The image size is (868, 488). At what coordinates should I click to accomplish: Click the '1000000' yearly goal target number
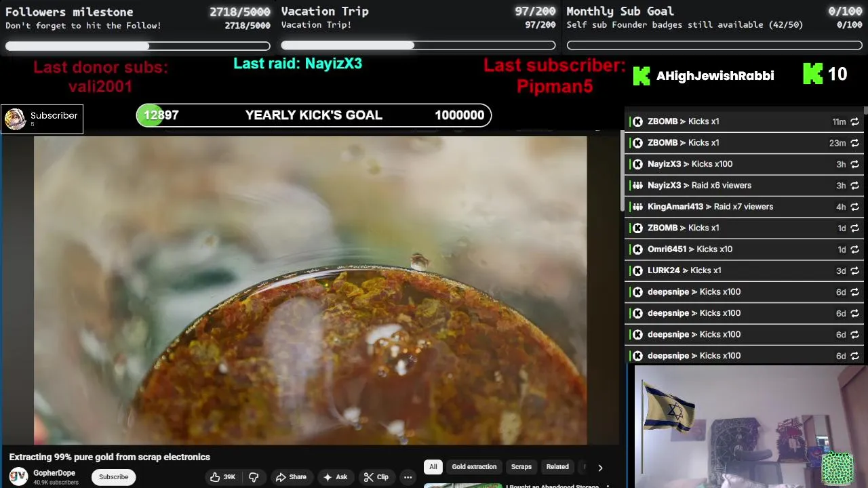click(x=459, y=115)
